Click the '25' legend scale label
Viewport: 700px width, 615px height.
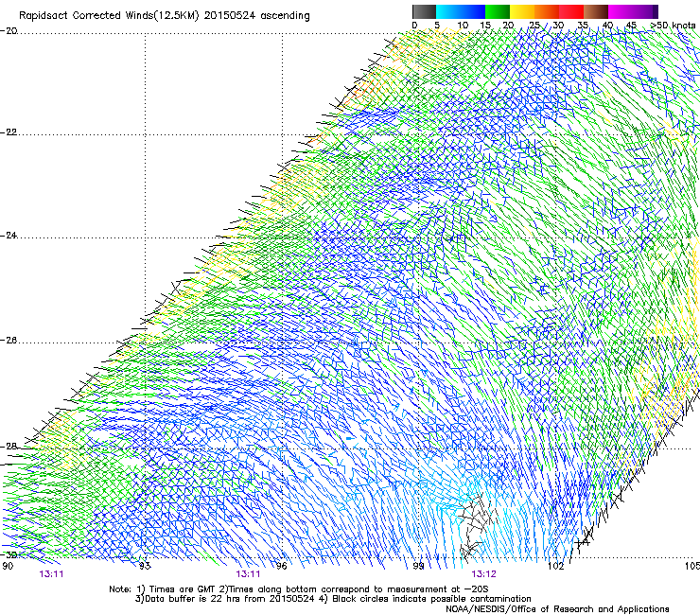pos(534,26)
